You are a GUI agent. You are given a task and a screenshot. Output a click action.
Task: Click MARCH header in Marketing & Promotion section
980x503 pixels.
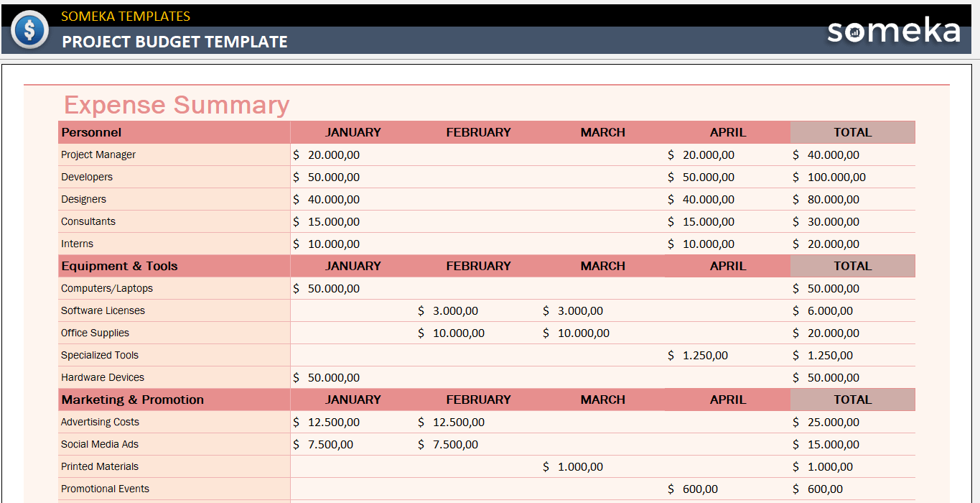tap(603, 400)
